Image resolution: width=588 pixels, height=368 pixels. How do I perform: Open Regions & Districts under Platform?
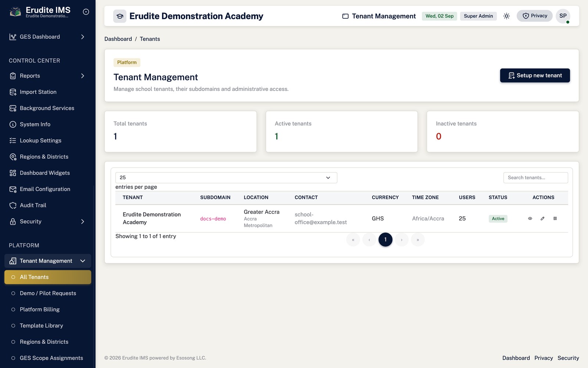(x=48, y=342)
